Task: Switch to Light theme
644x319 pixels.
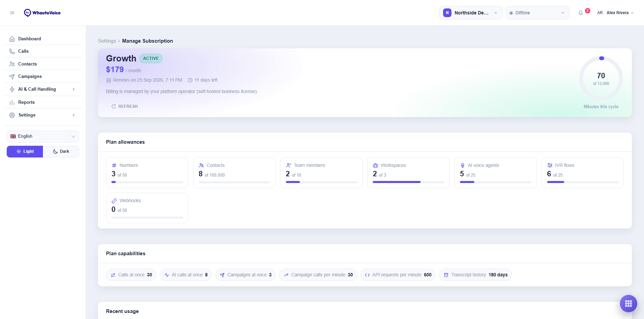Action: point(25,151)
